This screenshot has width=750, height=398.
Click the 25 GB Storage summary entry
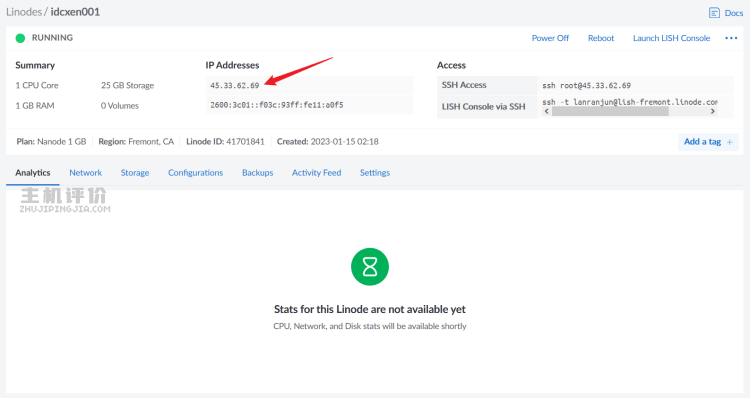pos(127,86)
